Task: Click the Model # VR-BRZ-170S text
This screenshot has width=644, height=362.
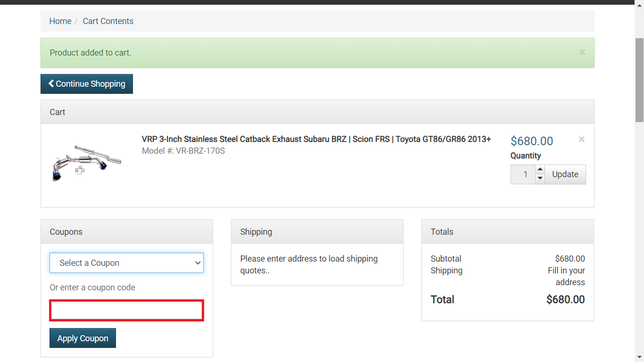Action: pos(183,151)
